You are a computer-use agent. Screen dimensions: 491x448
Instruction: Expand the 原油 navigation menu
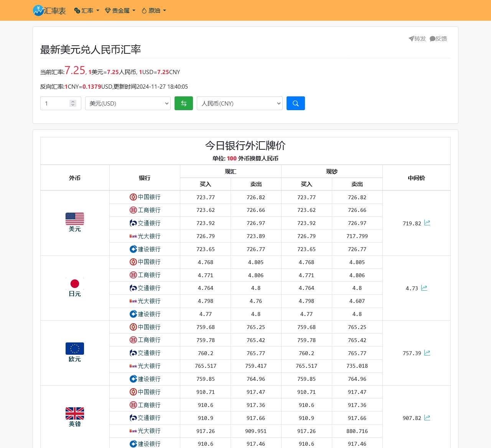pyautogui.click(x=154, y=11)
